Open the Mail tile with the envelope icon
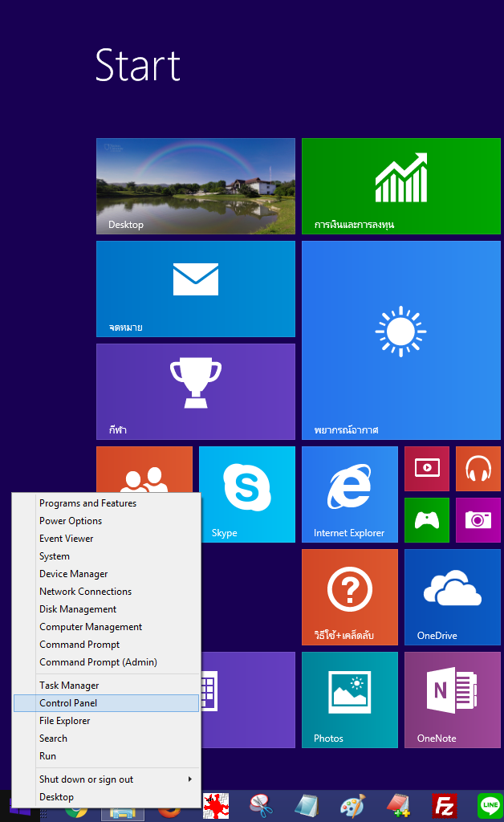504x822 pixels. (x=195, y=289)
